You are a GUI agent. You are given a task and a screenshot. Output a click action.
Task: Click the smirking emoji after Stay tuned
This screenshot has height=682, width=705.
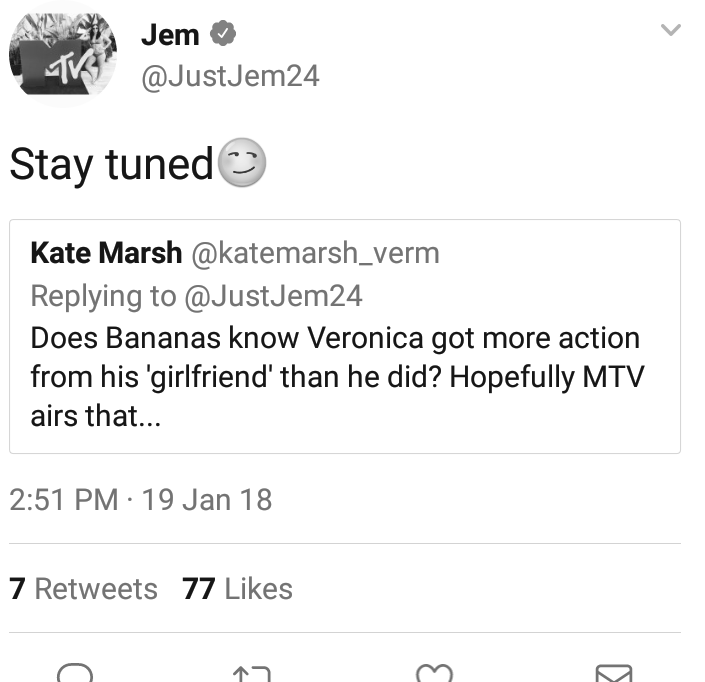click(242, 163)
